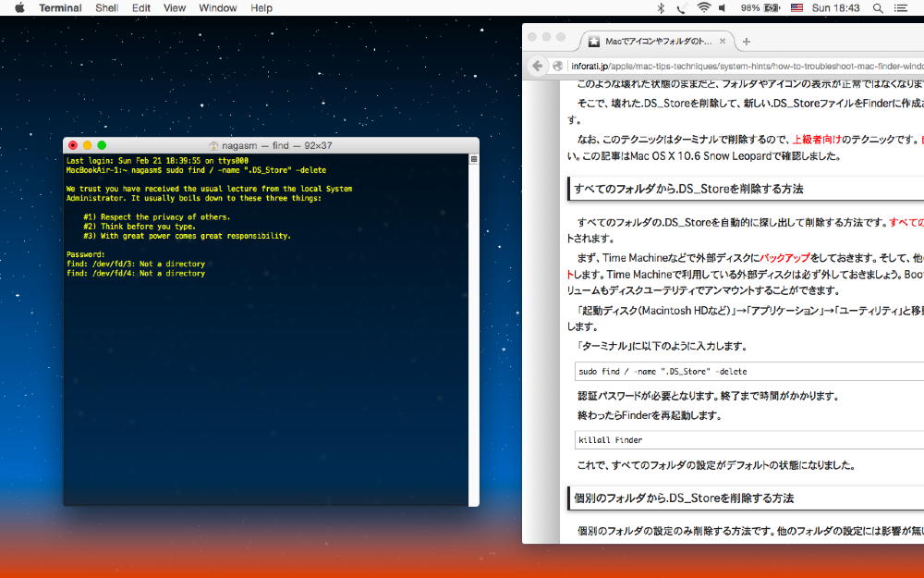
Task: Click the Terminal title 'nagasm — find — 92×37'
Action: coord(277,146)
